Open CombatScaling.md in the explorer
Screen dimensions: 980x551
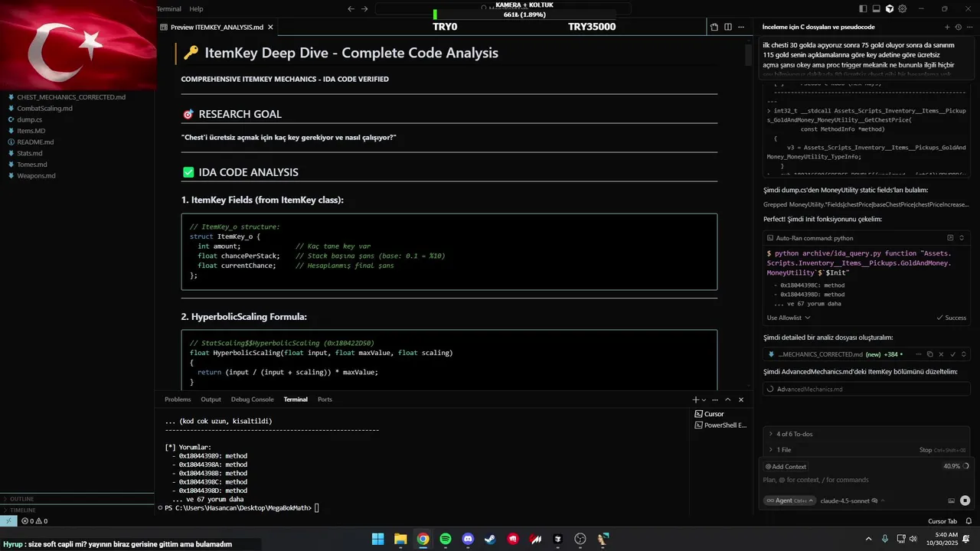[44, 109]
